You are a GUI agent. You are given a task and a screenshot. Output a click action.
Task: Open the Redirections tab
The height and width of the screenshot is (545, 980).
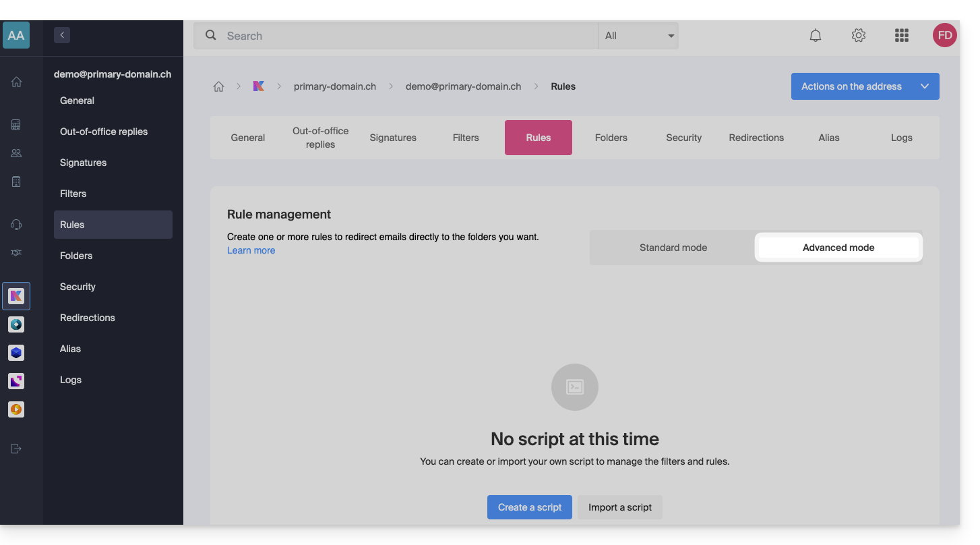(756, 138)
